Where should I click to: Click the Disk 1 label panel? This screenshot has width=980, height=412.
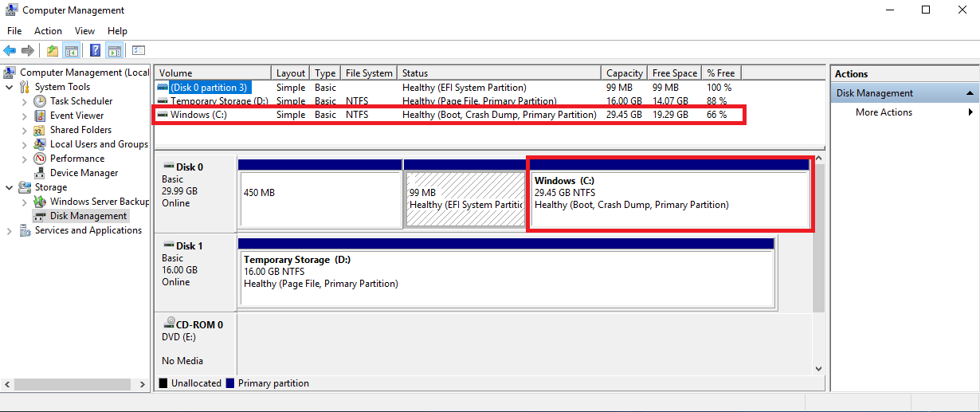tap(195, 271)
